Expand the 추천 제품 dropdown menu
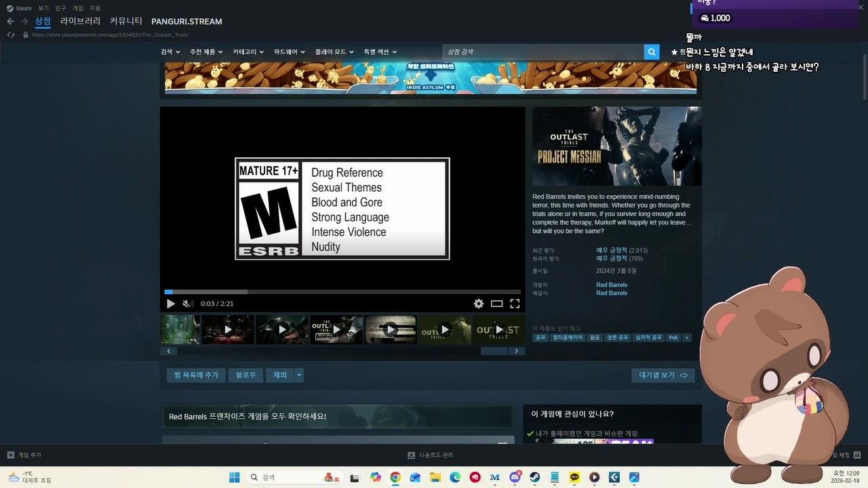 pos(207,52)
